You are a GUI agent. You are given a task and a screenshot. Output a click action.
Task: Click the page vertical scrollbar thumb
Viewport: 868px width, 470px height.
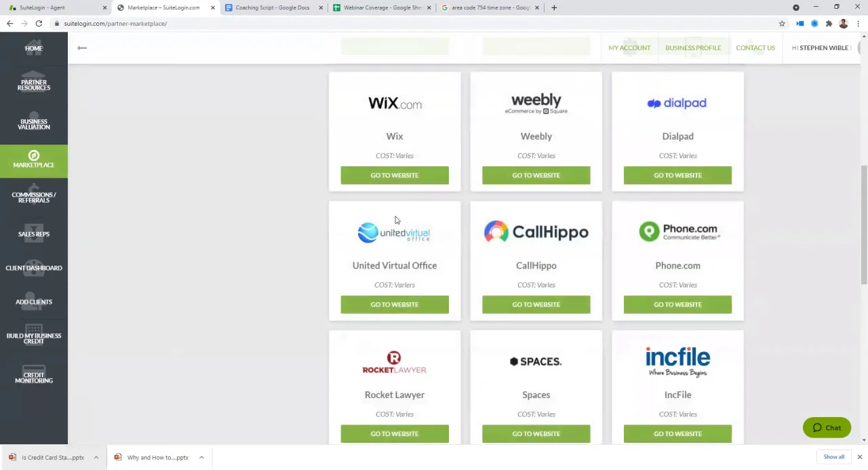pyautogui.click(x=864, y=225)
